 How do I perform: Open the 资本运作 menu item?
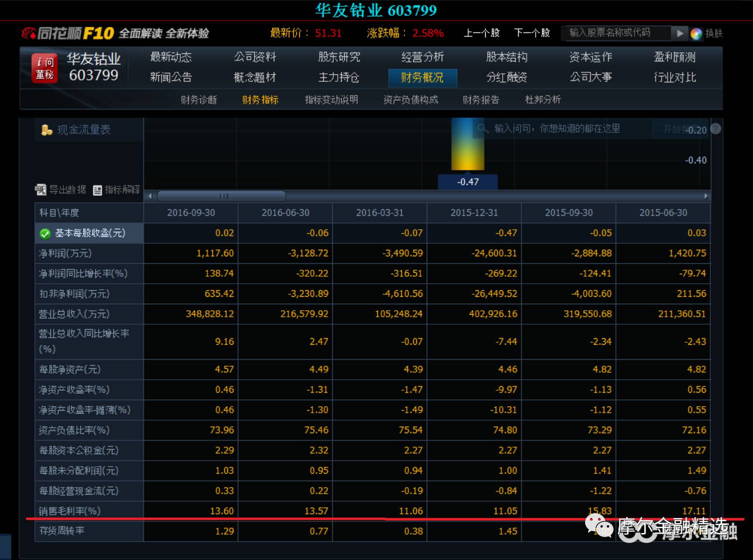[x=591, y=57]
